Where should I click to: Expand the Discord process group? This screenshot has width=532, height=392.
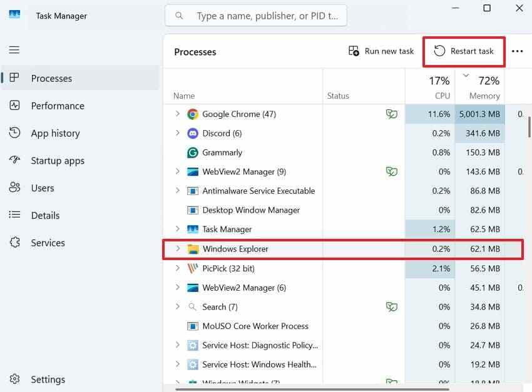(178, 133)
